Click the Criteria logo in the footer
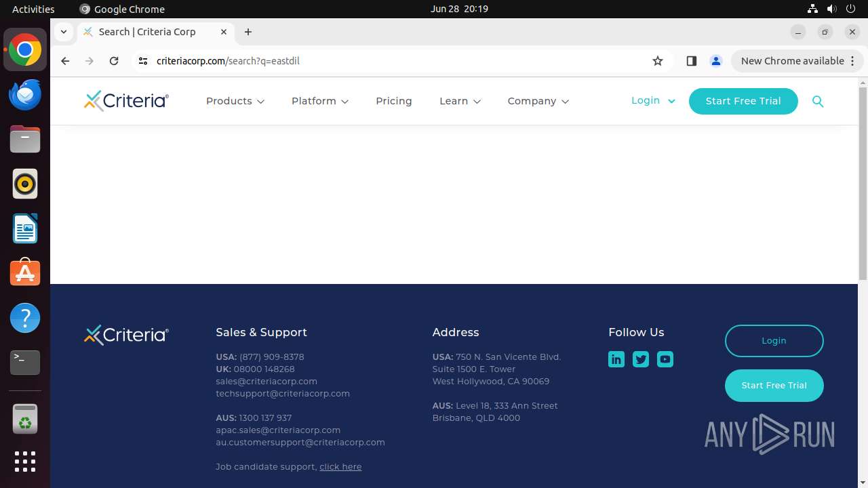Viewport: 868px width, 488px height. click(x=126, y=335)
